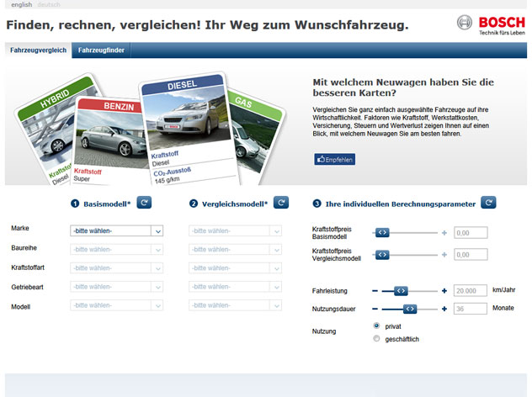
Task: Expand the Baureihe dropdown for Basismodell
Action: point(116,249)
